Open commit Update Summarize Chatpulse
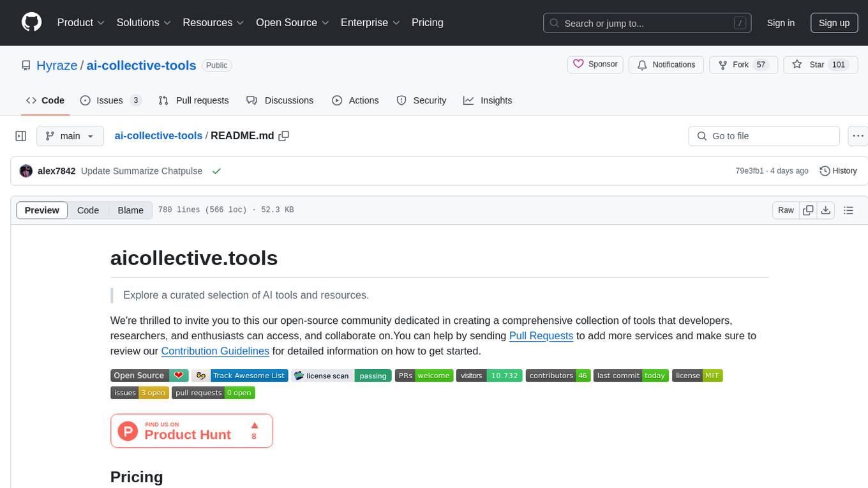The height and width of the screenshot is (488, 868). click(x=142, y=171)
